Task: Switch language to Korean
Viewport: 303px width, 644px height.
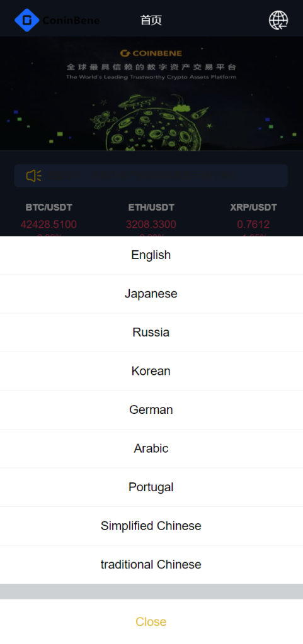Action: (x=151, y=371)
